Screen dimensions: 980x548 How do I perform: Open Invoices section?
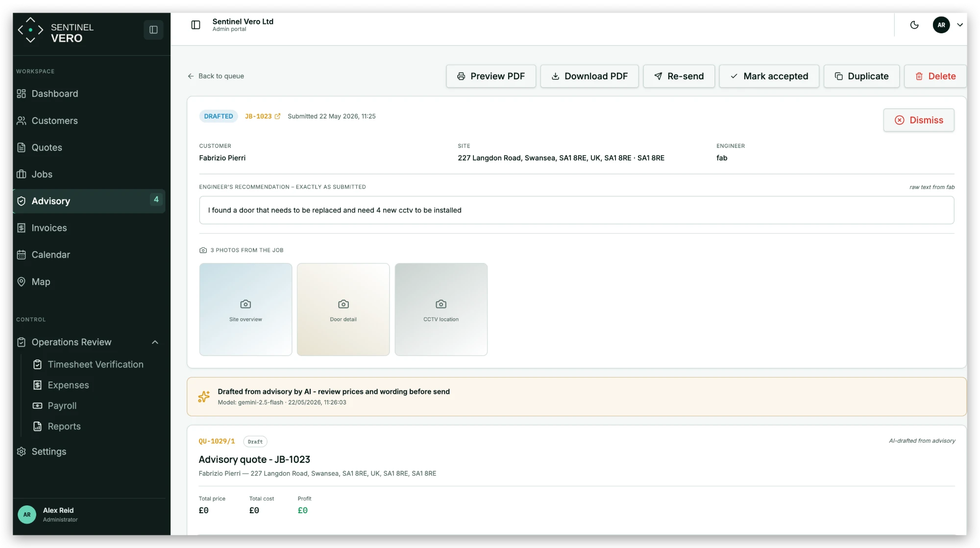click(89, 228)
